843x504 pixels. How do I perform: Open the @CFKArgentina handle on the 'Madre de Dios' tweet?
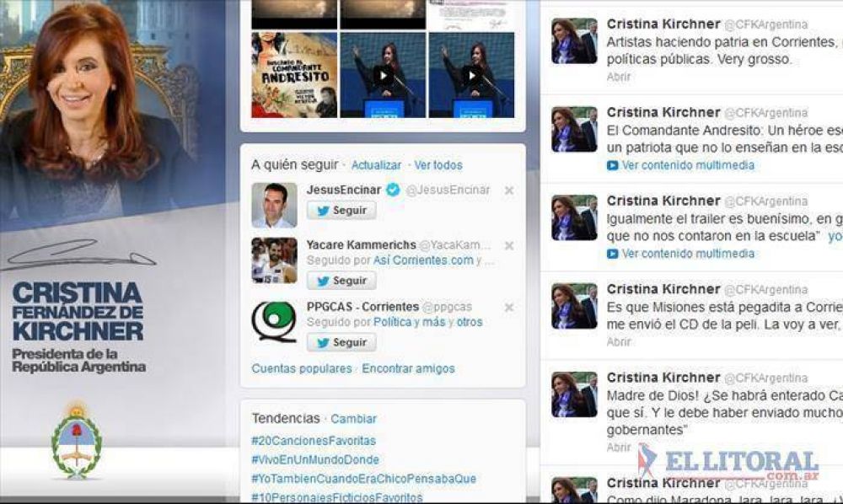766,378
